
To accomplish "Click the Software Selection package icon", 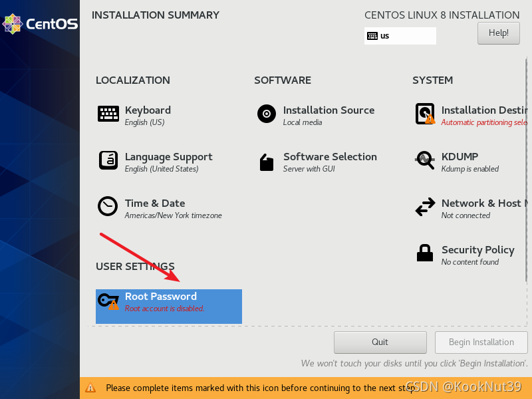I will coord(267,162).
